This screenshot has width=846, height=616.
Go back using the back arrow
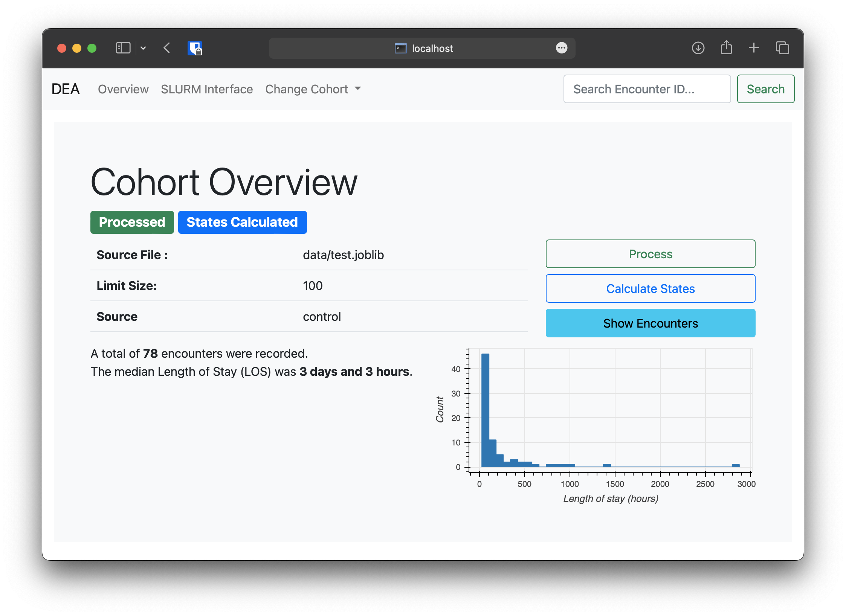tap(167, 48)
